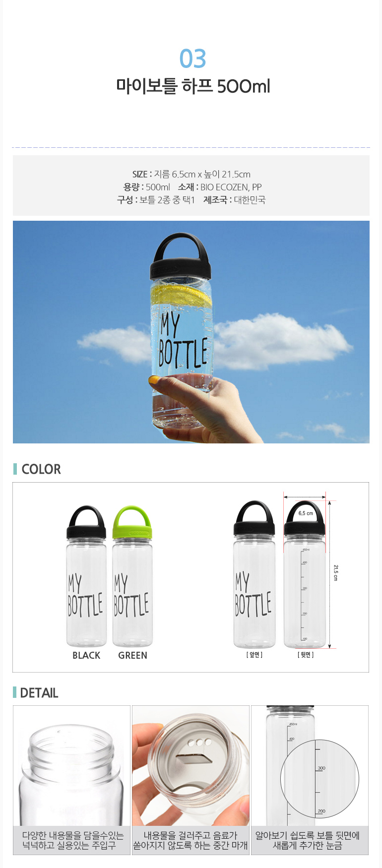Click the middle strainer cap detail photo
The width and height of the screenshot is (382, 868).
coord(191,765)
